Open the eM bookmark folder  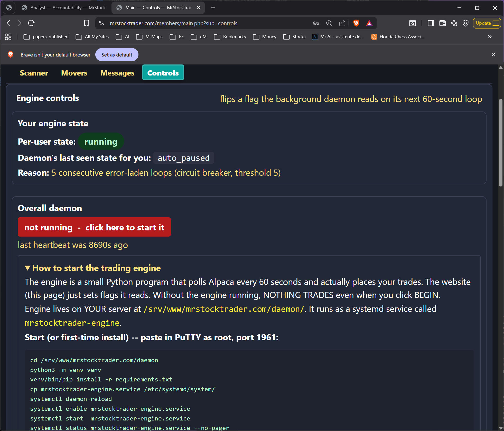[199, 37]
